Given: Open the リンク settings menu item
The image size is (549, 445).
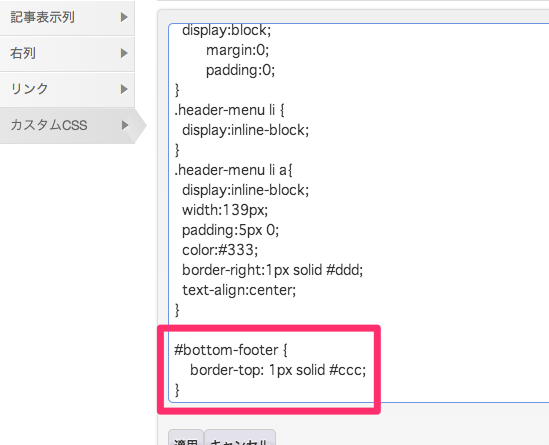Looking at the screenshot, I should point(67,89).
